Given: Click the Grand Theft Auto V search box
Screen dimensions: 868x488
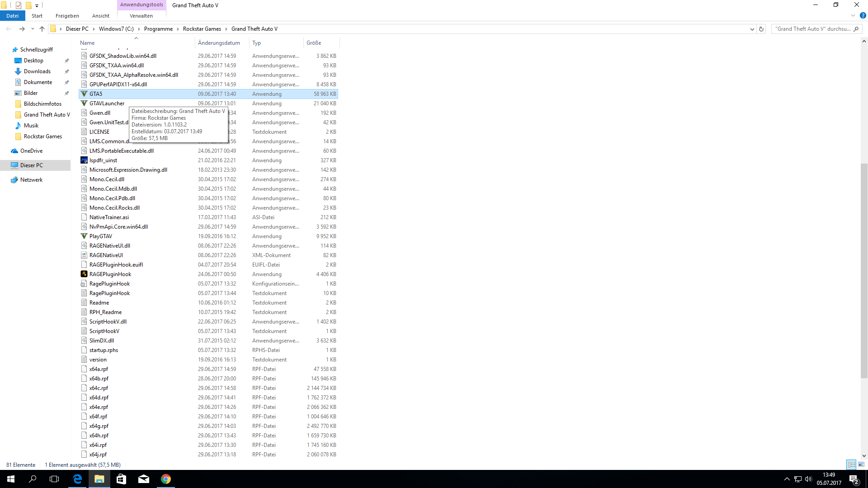Looking at the screenshot, I should (x=812, y=29).
